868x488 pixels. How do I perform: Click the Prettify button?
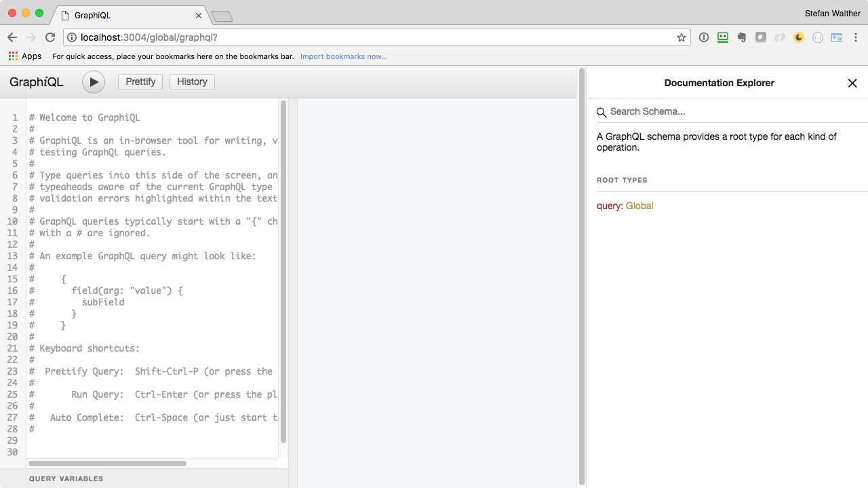[x=140, y=82]
